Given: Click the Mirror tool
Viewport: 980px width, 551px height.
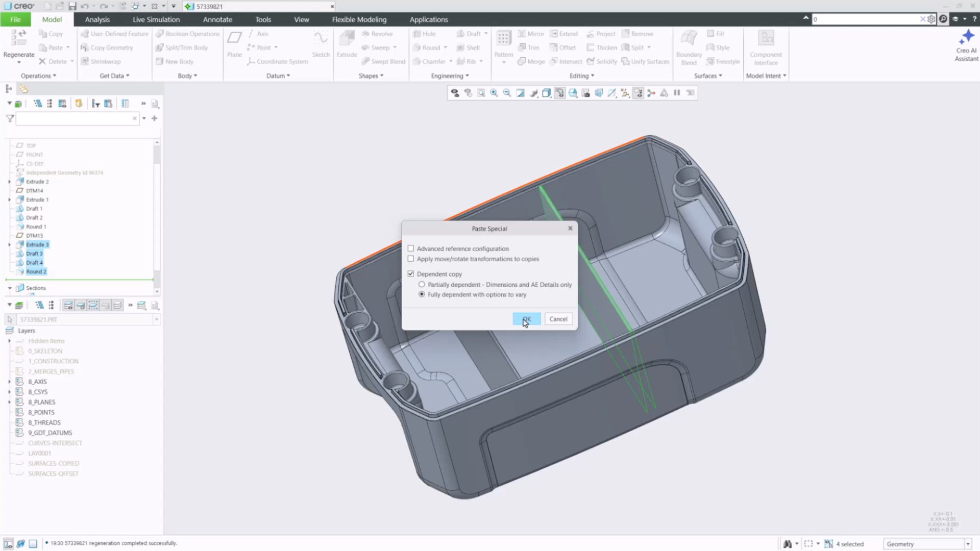Looking at the screenshot, I should [531, 34].
